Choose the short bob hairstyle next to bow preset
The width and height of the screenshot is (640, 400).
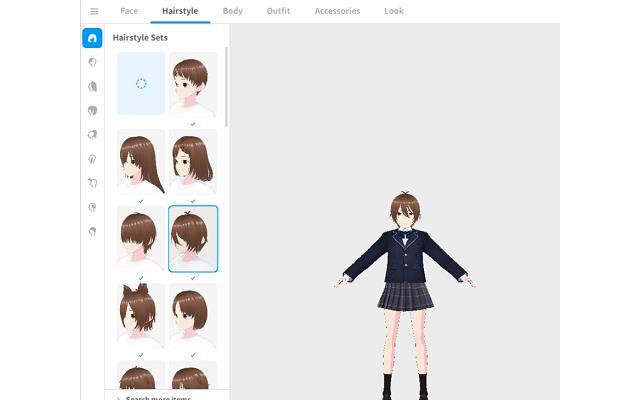(193, 316)
